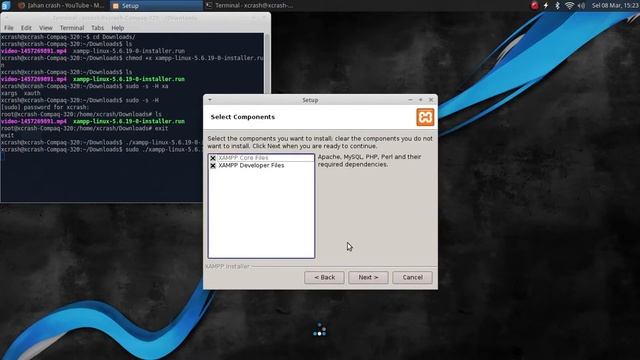Open the Edit menu in Terminal
This screenshot has height=360, width=640.
[x=26, y=28]
